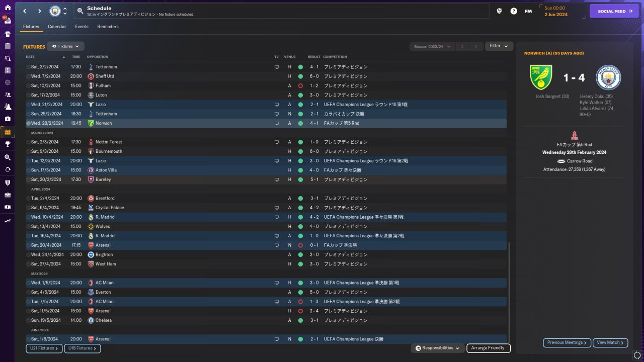Click the football icon left of help
This screenshot has width=644, height=362.
click(x=499, y=11)
